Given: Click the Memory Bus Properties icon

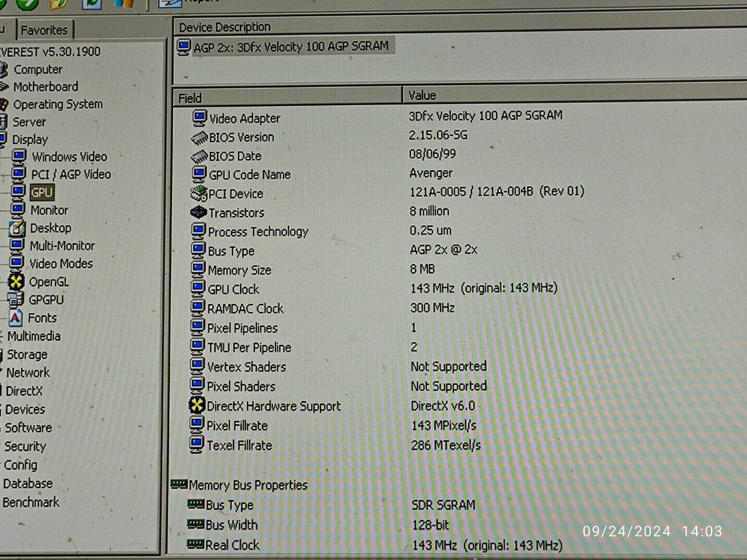Looking at the screenshot, I should click(x=179, y=485).
